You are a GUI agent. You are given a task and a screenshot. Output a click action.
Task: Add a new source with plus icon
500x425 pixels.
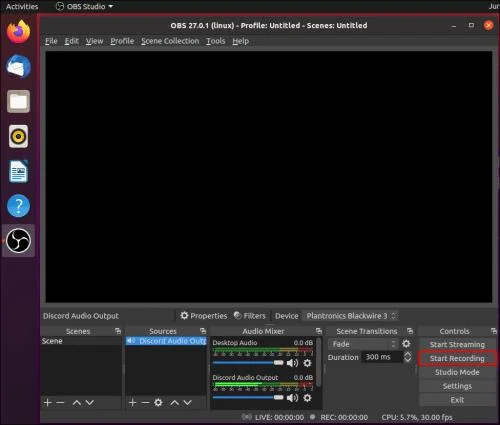click(x=132, y=403)
